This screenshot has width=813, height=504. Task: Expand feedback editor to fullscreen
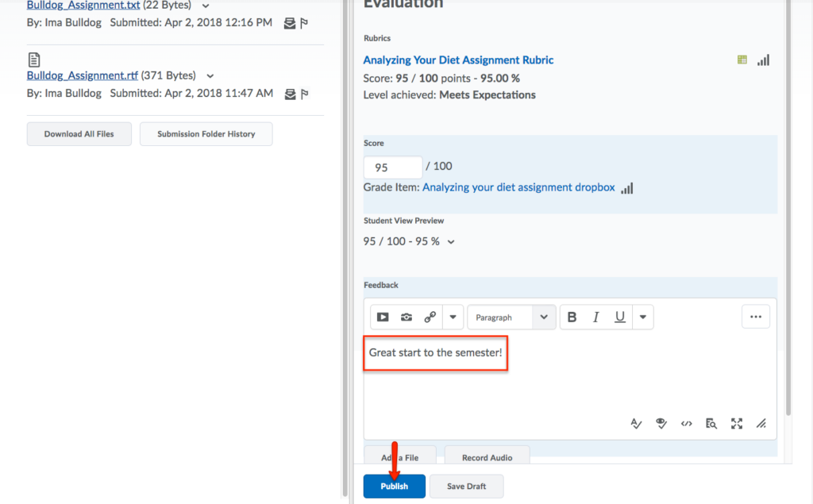pyautogui.click(x=737, y=424)
